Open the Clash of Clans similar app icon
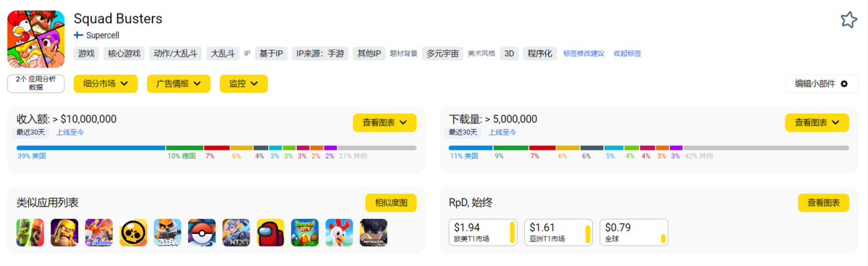Screen dimensions: 868x266 click(64, 232)
